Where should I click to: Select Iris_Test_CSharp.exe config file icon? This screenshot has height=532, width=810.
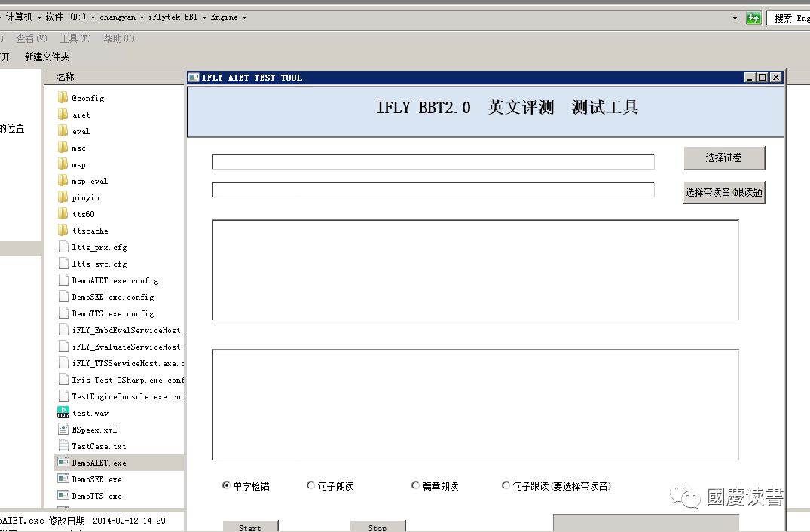click(x=63, y=380)
